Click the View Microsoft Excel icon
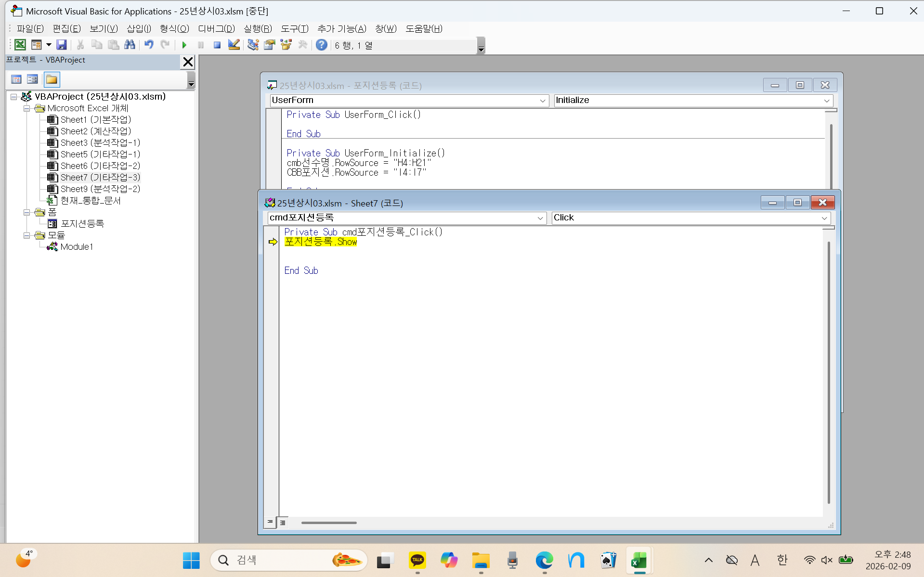The image size is (924, 577). pos(20,45)
